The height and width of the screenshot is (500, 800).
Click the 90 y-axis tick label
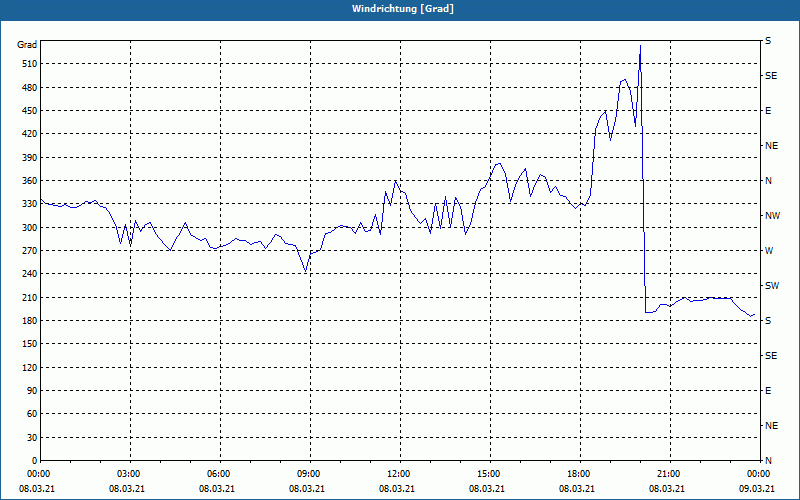point(32,391)
